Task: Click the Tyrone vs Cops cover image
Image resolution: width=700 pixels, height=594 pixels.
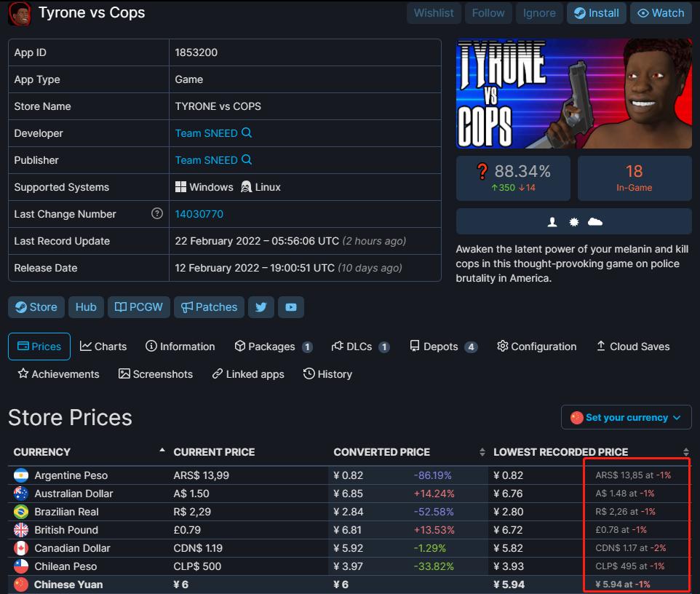Action: point(574,93)
